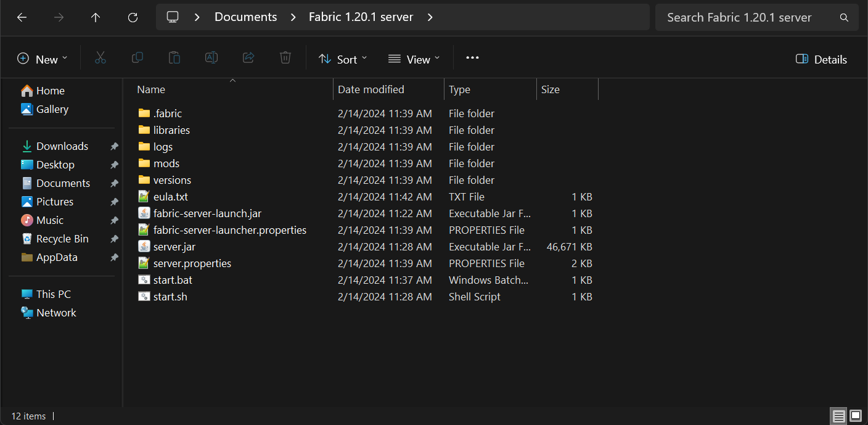Select the .fabric folder icon
This screenshot has width=868, height=425.
pyautogui.click(x=144, y=113)
